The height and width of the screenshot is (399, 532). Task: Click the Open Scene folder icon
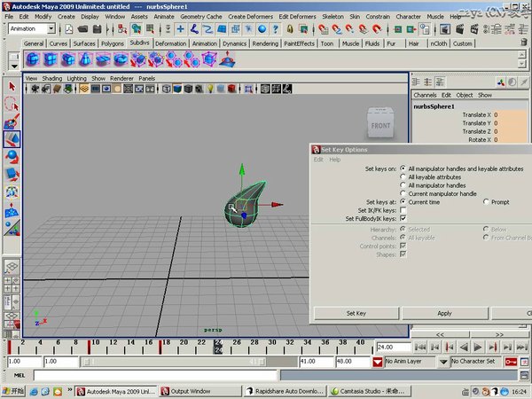pyautogui.click(x=82, y=29)
